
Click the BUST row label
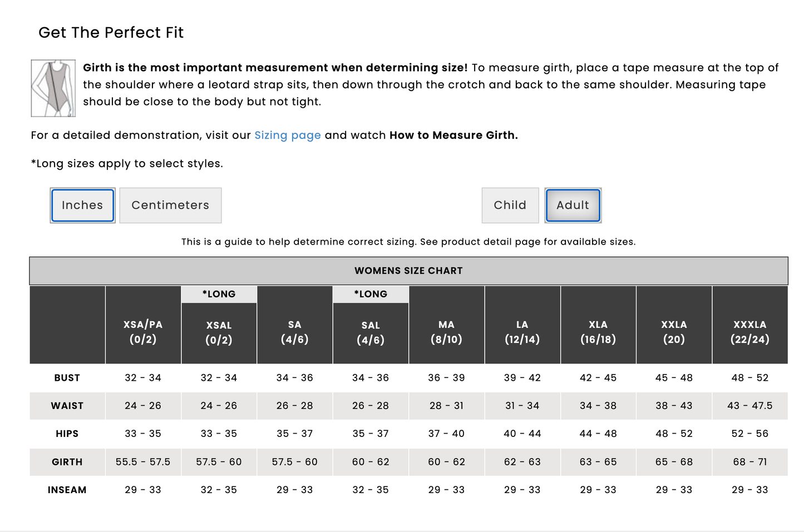click(x=67, y=378)
